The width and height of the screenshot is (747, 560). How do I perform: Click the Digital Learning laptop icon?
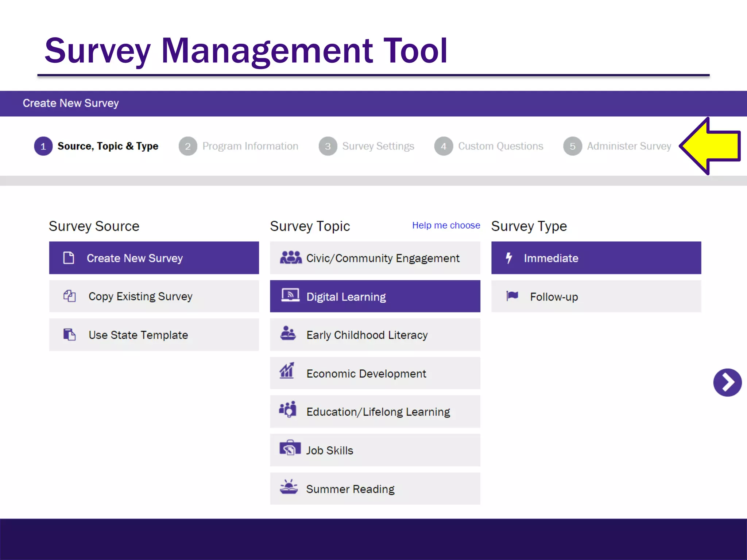pyautogui.click(x=290, y=295)
